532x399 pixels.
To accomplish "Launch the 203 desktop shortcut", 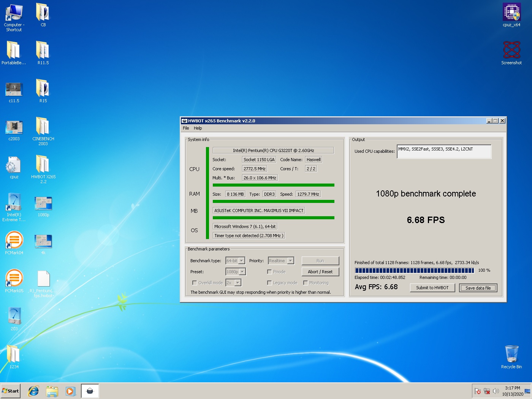I will 14,319.
